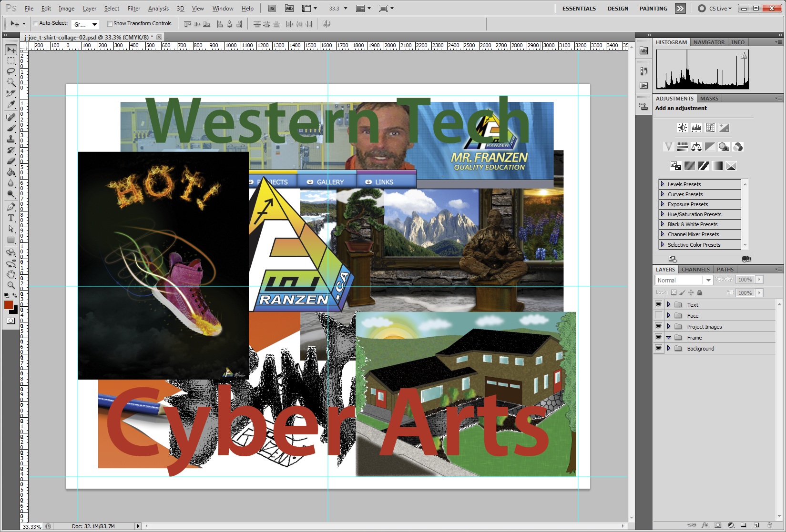
Task: Create a new layer group
Action: 743,525
